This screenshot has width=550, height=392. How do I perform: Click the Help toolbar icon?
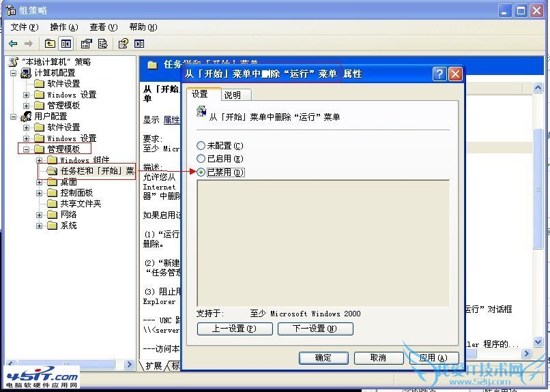click(123, 44)
